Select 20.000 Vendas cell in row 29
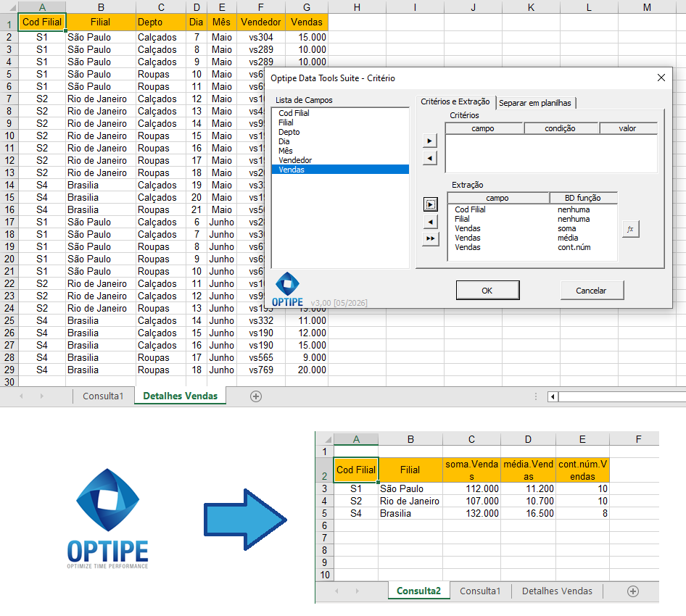The image size is (686, 616). click(x=307, y=370)
